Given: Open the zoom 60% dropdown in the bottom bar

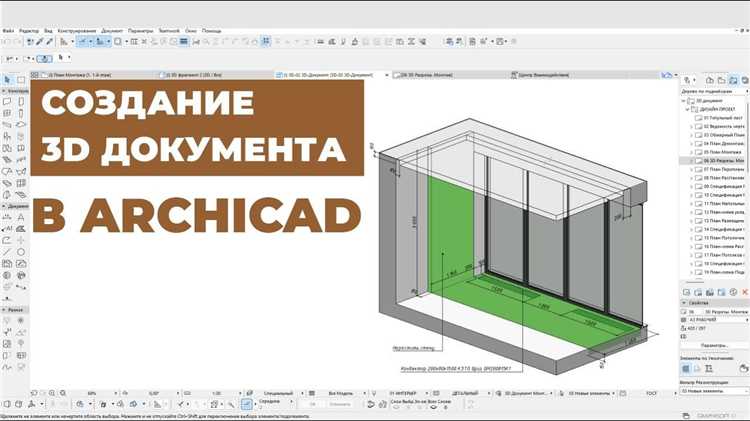Looking at the screenshot, I should click(94, 393).
